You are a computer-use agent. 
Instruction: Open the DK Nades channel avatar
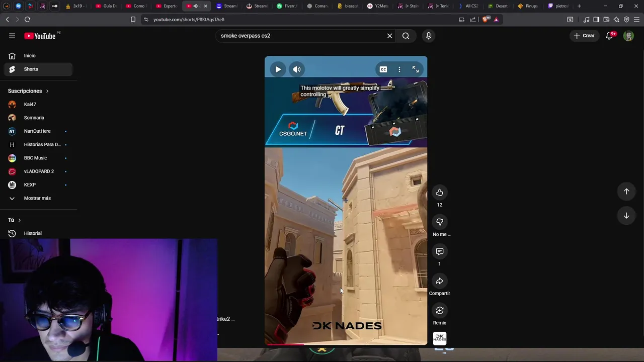click(440, 338)
